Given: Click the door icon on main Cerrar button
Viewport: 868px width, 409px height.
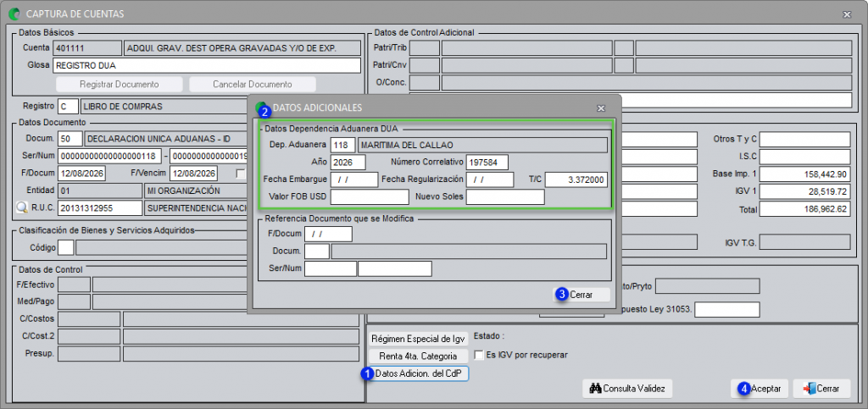Looking at the screenshot, I should pos(810,389).
